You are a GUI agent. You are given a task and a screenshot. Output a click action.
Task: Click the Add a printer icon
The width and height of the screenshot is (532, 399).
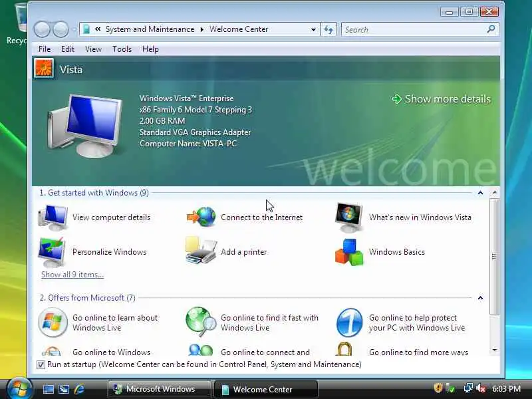point(201,251)
